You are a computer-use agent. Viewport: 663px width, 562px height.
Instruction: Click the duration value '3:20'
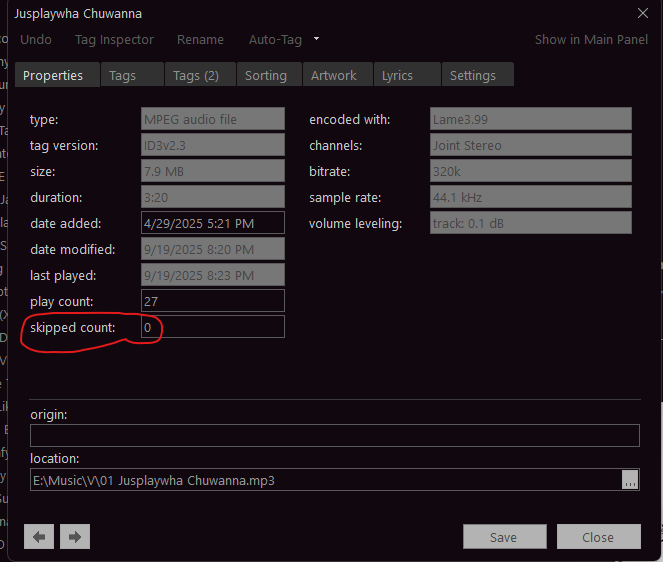pos(213,197)
